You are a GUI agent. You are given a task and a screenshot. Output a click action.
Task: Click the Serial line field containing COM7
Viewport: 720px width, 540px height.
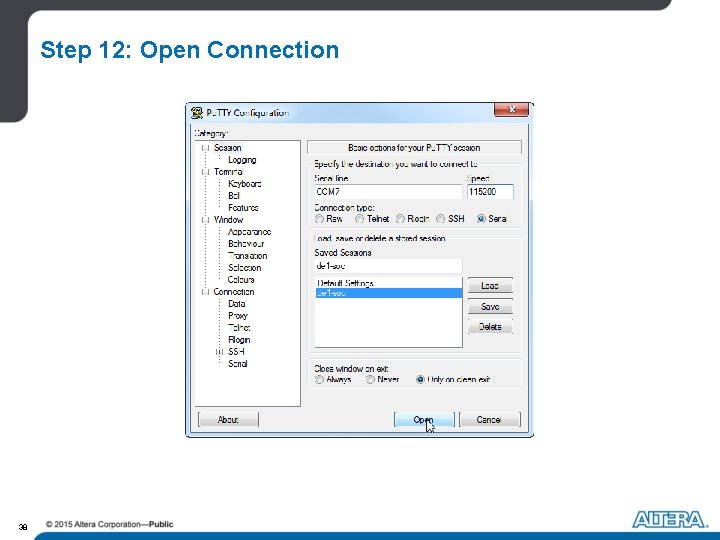(388, 192)
